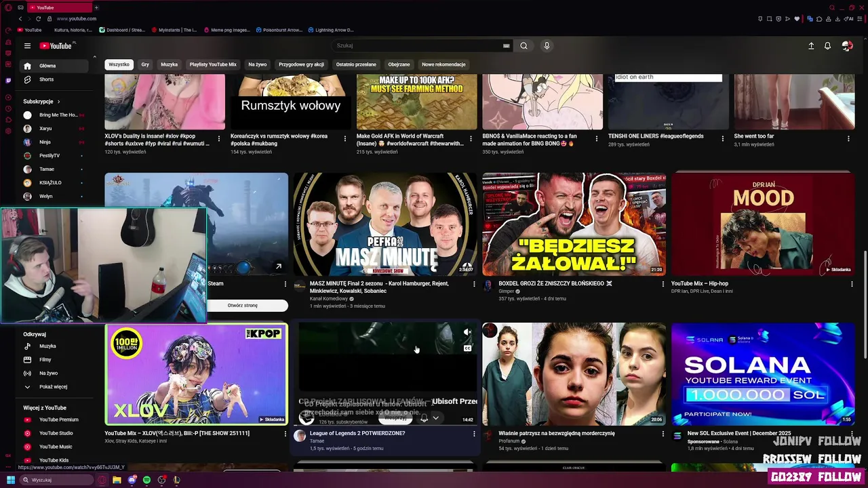Select the Ostatnio przesłane chip
868x488 pixels.
click(356, 64)
